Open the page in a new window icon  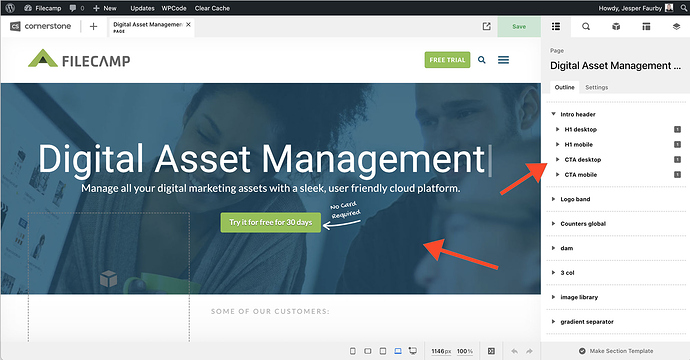[x=486, y=26]
